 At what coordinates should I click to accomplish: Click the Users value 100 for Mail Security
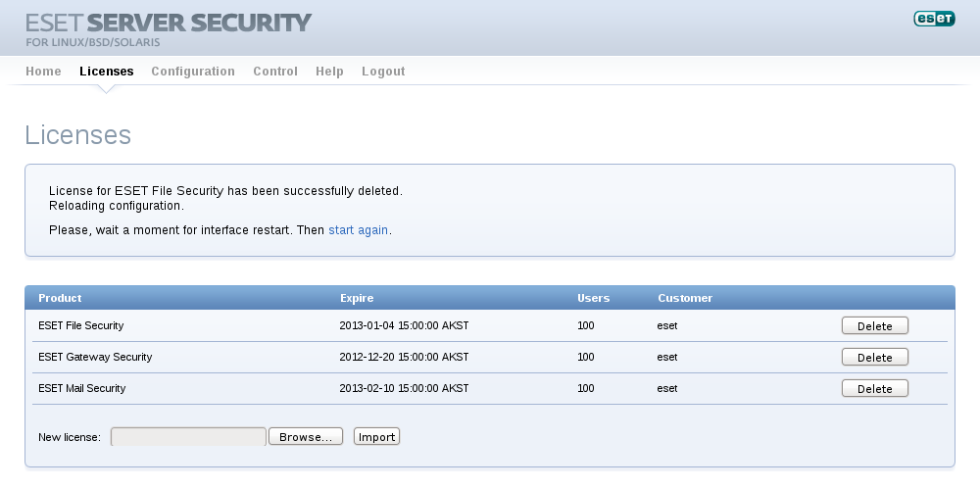[586, 388]
